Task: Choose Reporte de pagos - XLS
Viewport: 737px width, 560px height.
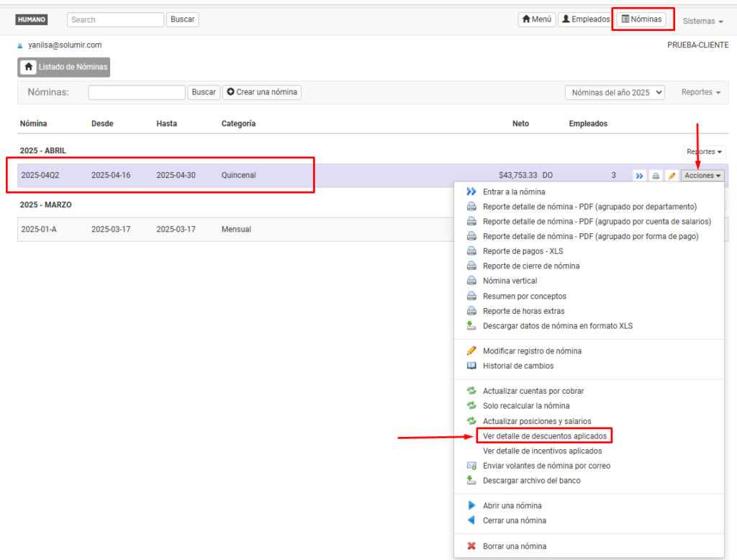Action: pyautogui.click(x=523, y=251)
